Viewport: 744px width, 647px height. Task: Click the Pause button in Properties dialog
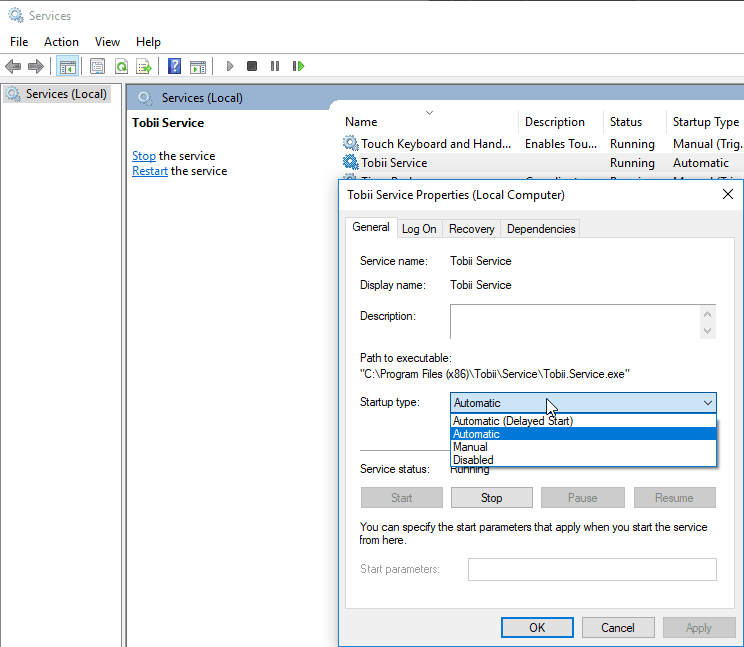[x=582, y=498]
